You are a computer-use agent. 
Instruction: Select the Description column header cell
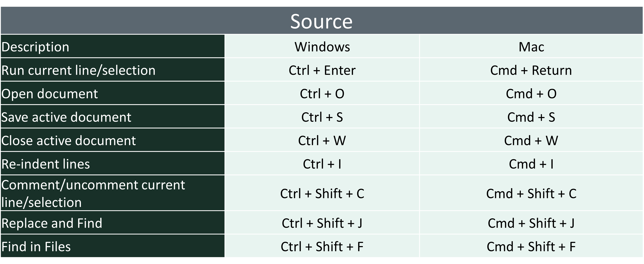(x=113, y=46)
